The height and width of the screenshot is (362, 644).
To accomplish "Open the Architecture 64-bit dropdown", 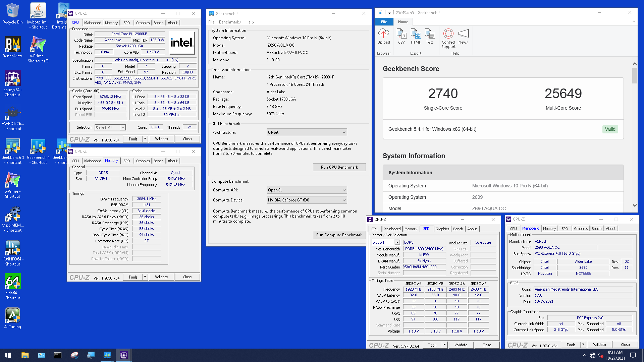I will point(307,132).
